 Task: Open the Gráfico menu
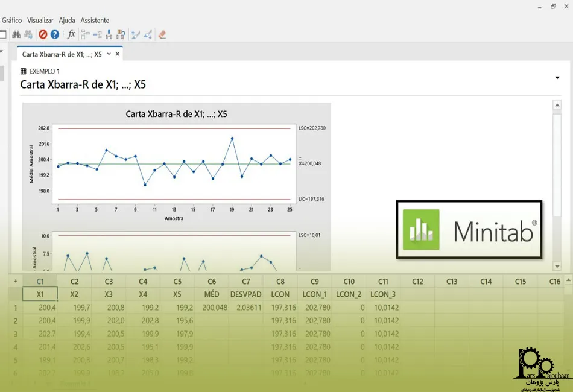tap(11, 20)
